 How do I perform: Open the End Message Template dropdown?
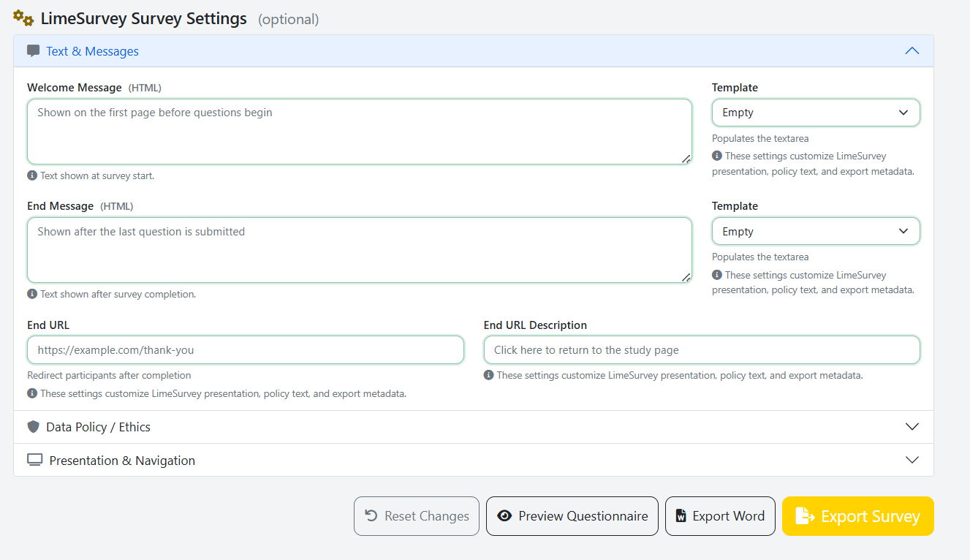pyautogui.click(x=816, y=232)
